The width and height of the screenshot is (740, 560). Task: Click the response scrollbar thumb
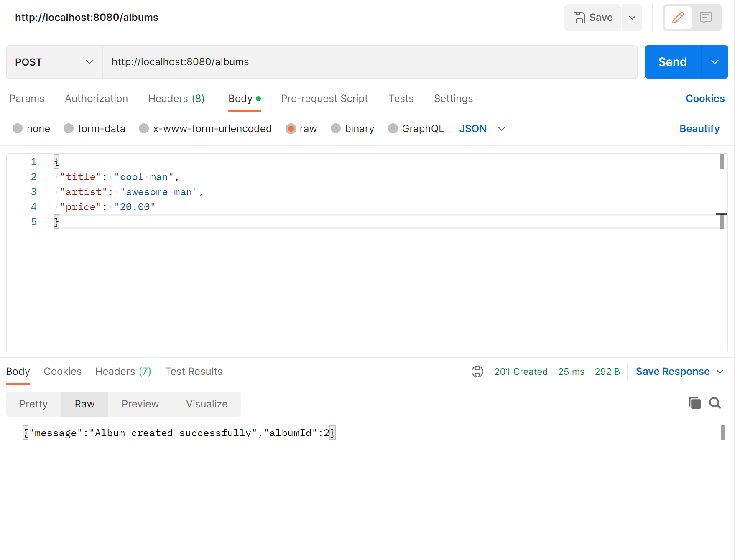pyautogui.click(x=722, y=433)
